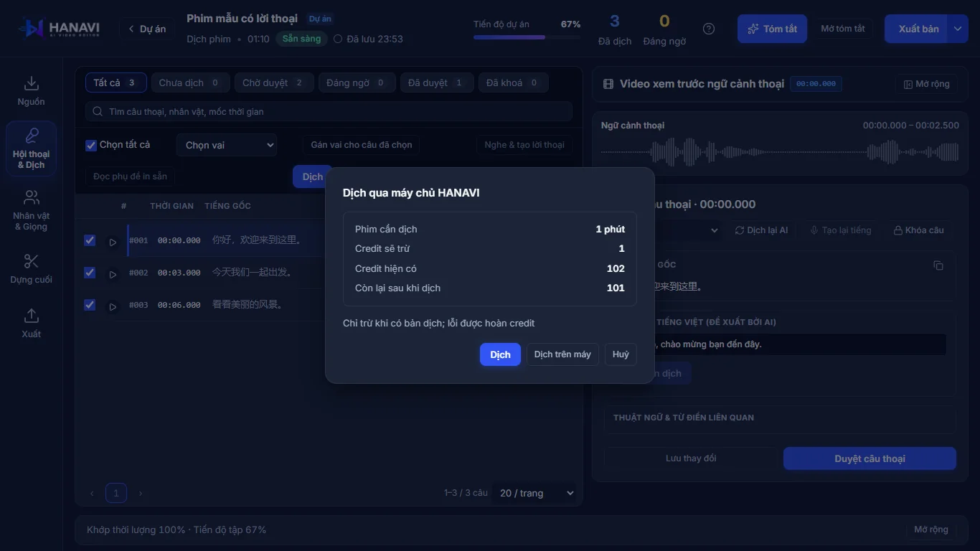
Task: Play dialogue line #002
Action: coord(113,274)
